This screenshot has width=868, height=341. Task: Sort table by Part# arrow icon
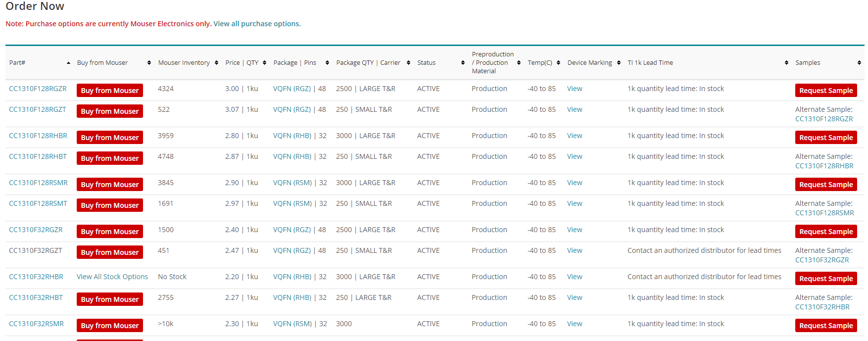[x=68, y=63]
